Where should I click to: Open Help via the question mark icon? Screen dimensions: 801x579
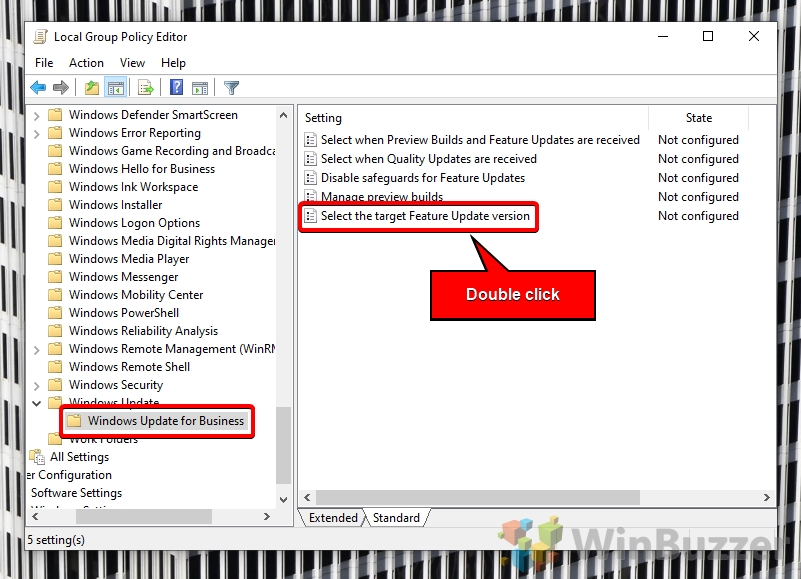[x=177, y=87]
